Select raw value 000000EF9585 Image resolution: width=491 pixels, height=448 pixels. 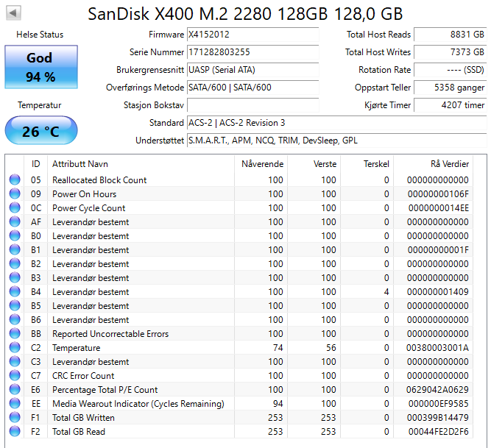click(x=439, y=404)
